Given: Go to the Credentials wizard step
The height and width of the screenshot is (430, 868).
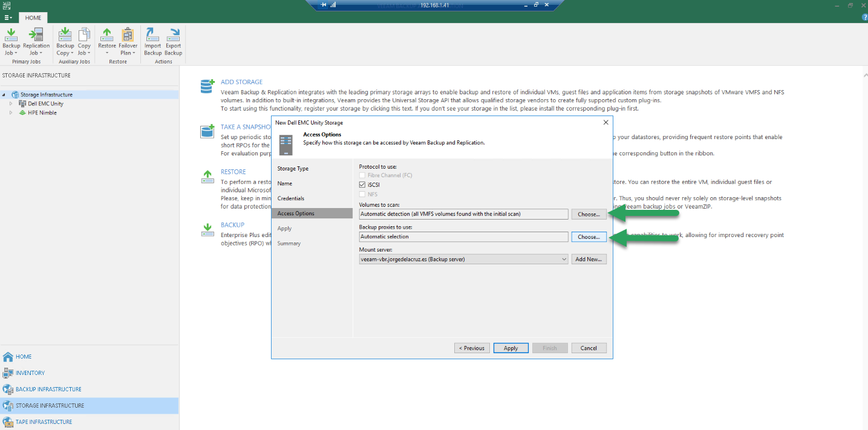Looking at the screenshot, I should pos(291,198).
